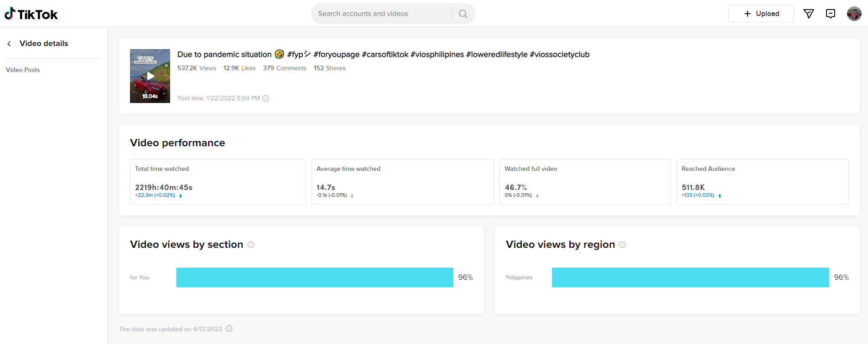Click the For You views bar
868x344 pixels.
tap(315, 277)
